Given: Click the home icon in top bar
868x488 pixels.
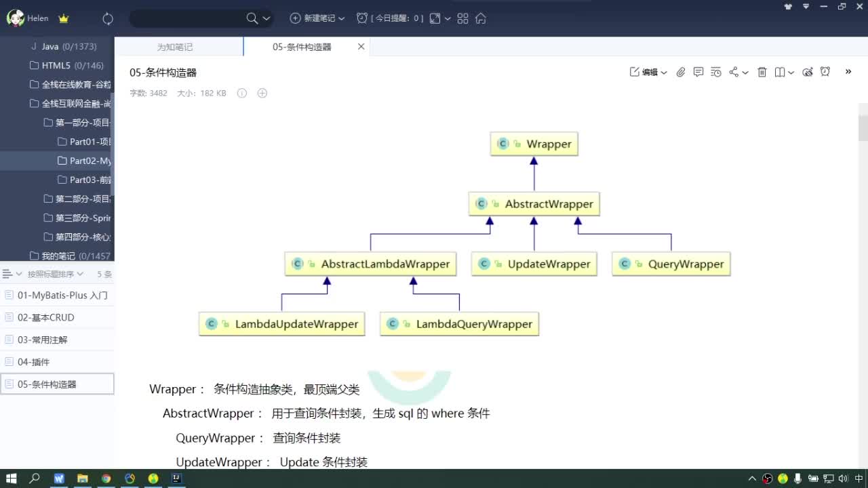Looking at the screenshot, I should [481, 18].
